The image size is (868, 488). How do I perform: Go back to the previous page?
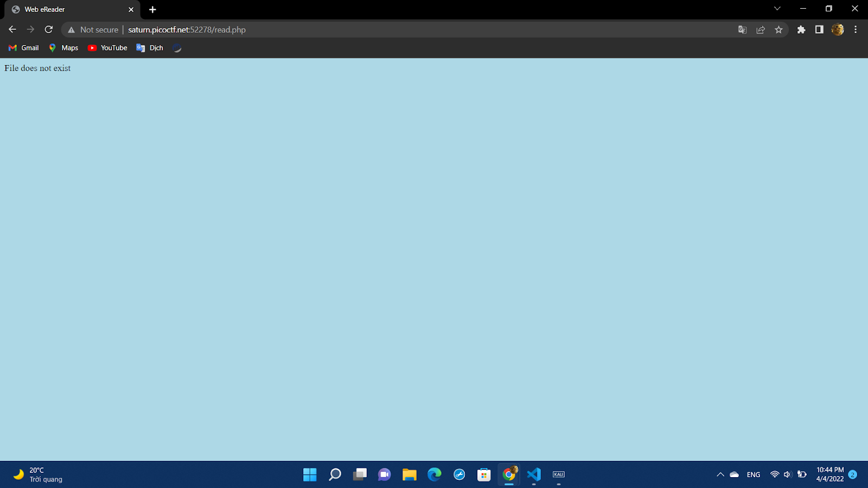12,30
